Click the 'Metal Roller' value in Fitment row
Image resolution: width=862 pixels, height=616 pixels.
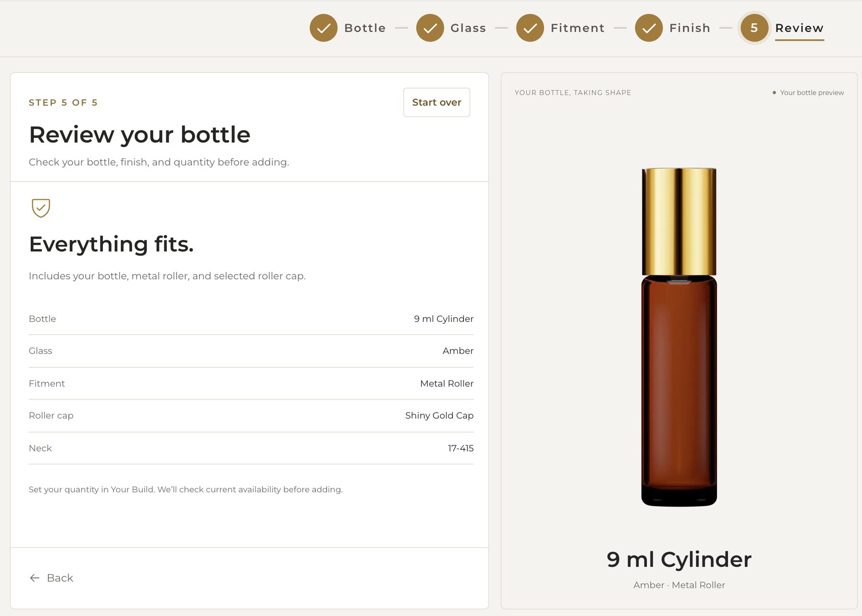pos(447,383)
